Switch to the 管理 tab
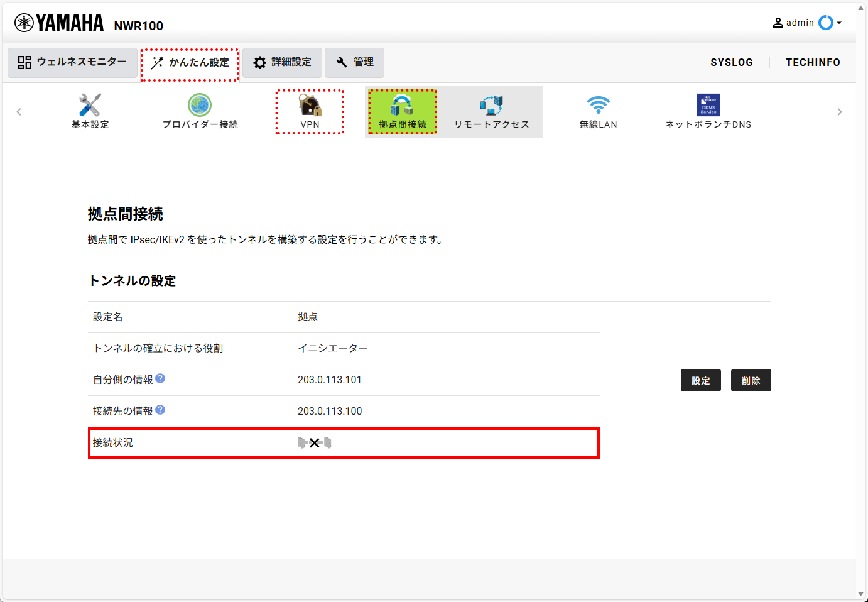The image size is (868, 602). [354, 62]
